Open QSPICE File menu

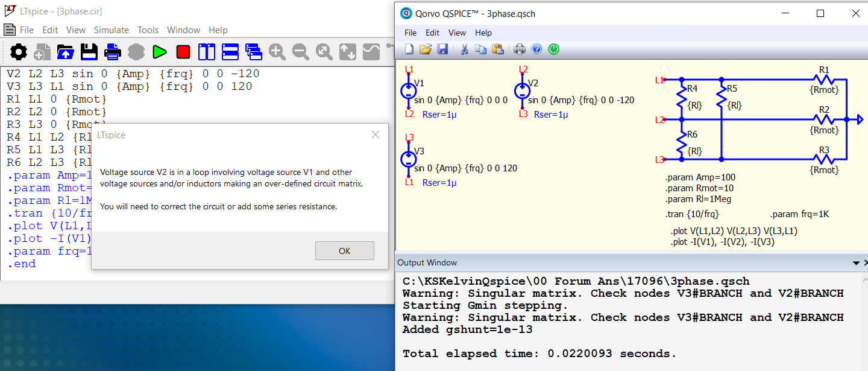pos(410,33)
